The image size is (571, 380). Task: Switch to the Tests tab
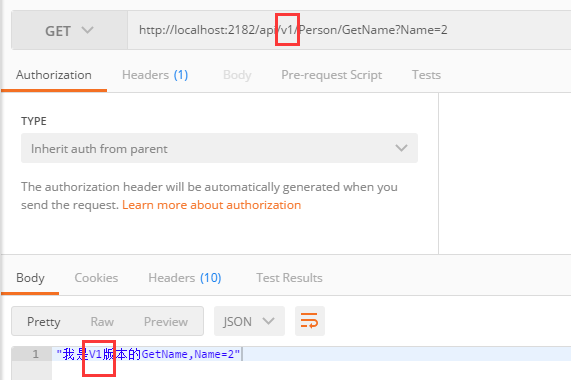tap(426, 75)
